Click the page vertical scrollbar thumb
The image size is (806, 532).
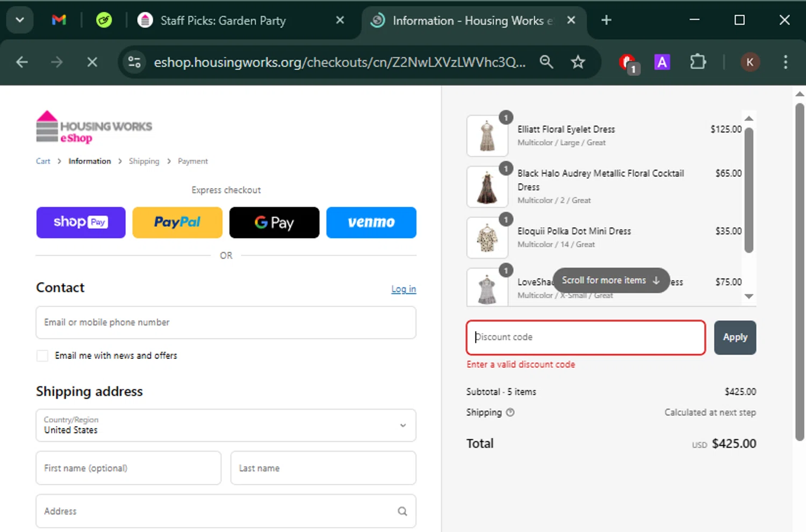[800, 271]
